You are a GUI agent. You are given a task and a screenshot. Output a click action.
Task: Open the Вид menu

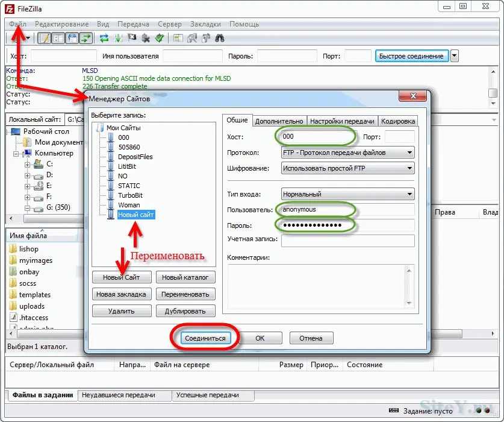tap(103, 24)
